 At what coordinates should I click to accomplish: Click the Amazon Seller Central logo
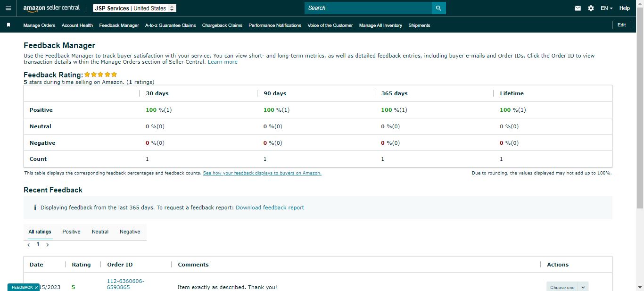pyautogui.click(x=51, y=8)
